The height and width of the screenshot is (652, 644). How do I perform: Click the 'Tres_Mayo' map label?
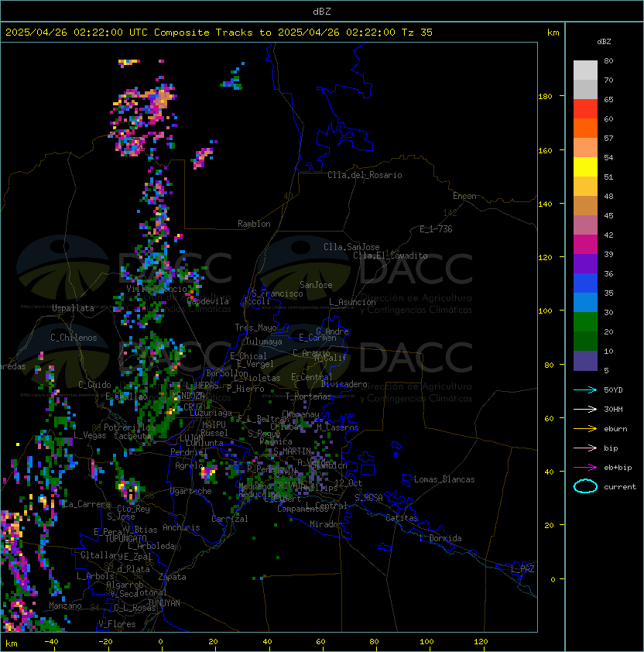click(255, 328)
